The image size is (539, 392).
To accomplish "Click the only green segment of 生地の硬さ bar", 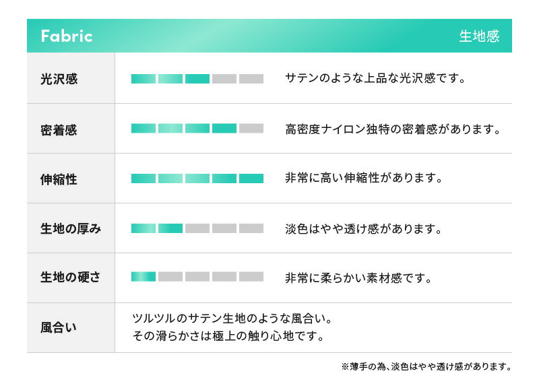I will (x=143, y=277).
